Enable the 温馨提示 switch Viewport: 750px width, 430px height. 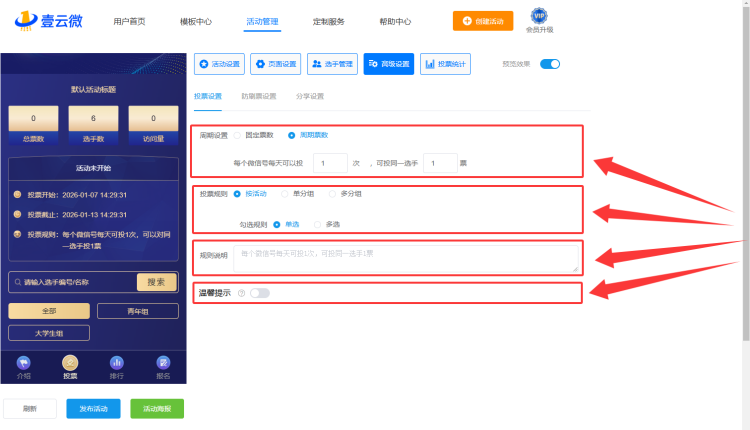260,293
